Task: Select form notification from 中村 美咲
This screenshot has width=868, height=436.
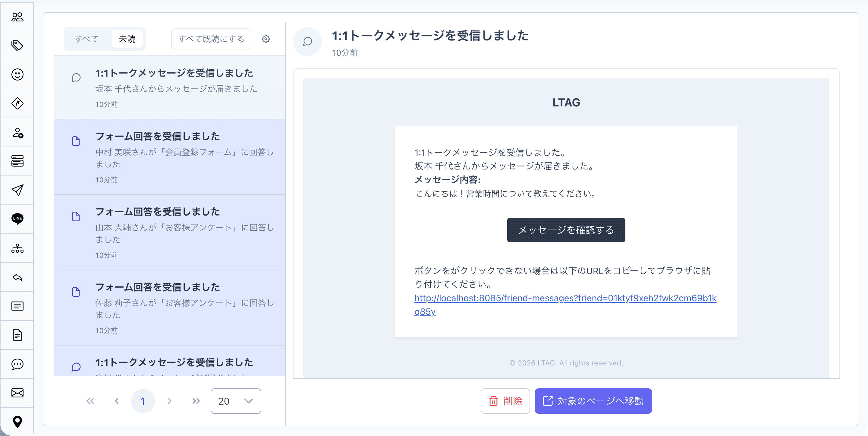Action: pyautogui.click(x=170, y=157)
